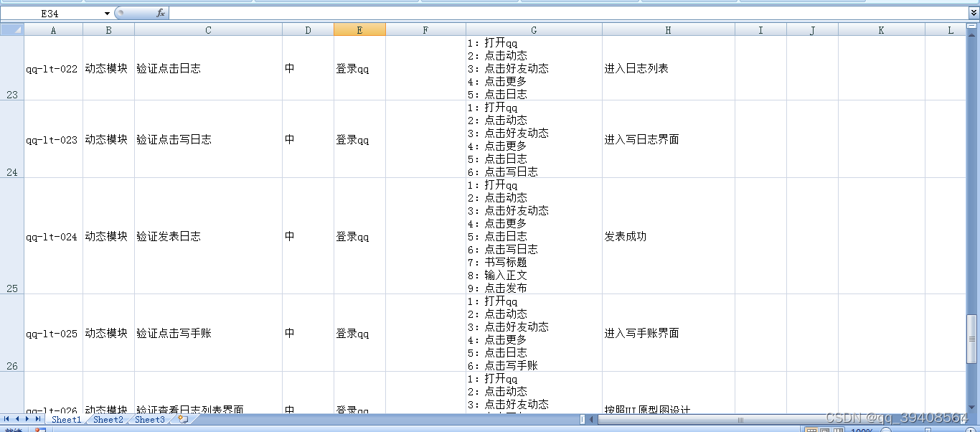980x432 pixels.
Task: Select row 25 header
Action: [12, 236]
